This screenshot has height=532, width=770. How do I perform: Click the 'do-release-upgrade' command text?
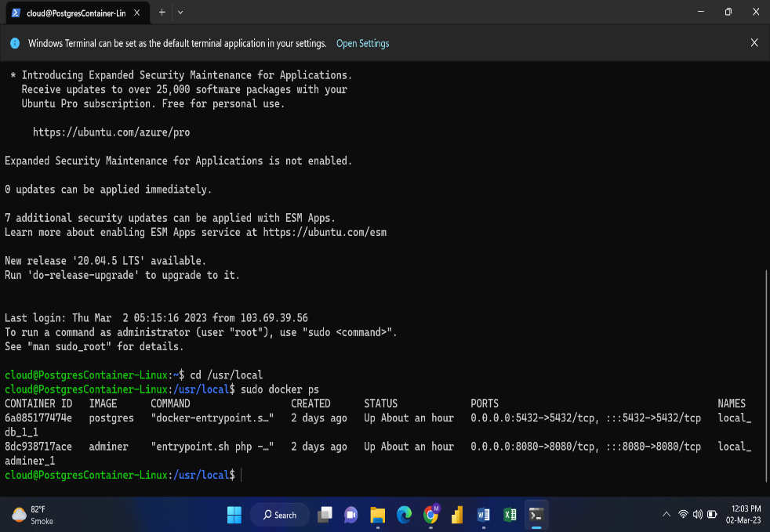83,275
